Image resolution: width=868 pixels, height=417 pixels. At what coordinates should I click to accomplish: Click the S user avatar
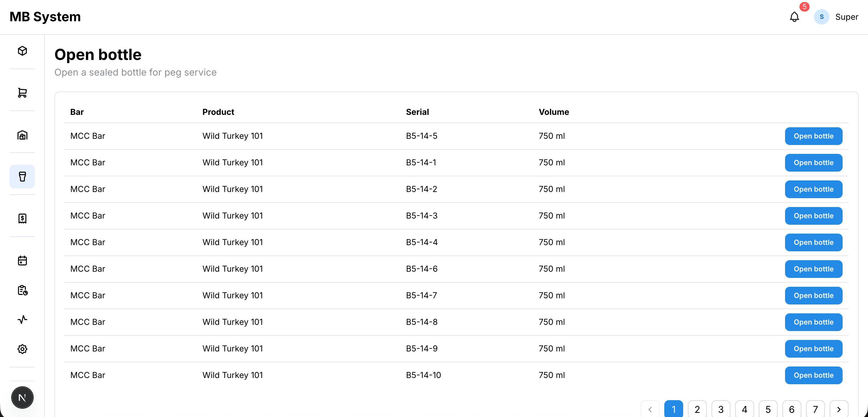(821, 17)
